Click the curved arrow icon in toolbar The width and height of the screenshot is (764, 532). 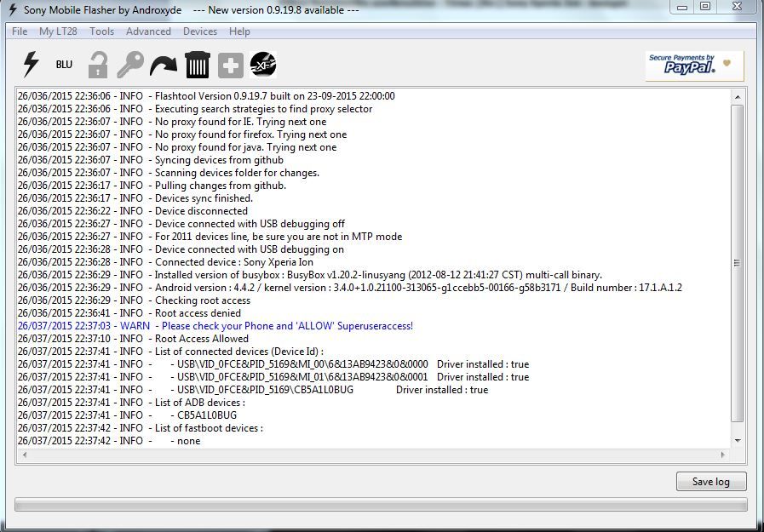[x=164, y=66]
